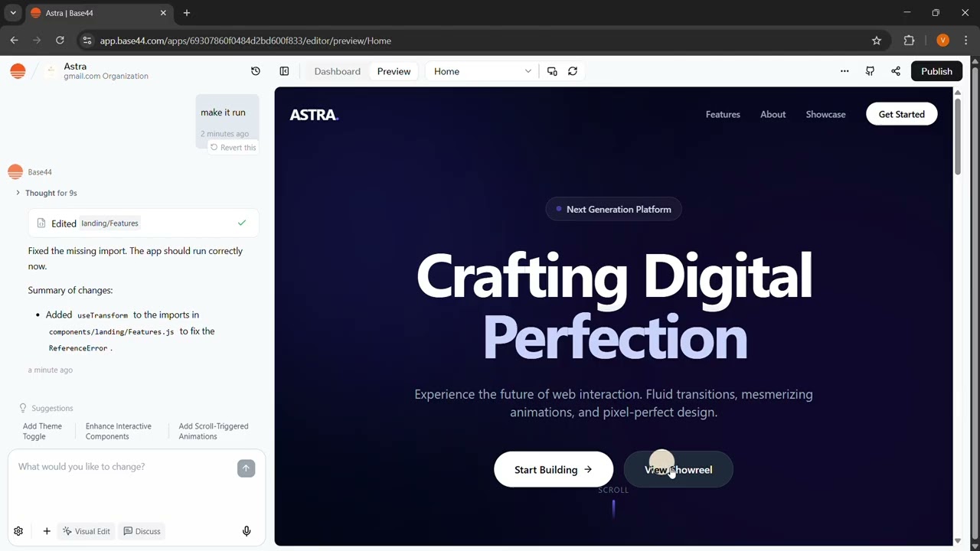Open the three-dots more options menu
980x551 pixels.
[x=844, y=71]
